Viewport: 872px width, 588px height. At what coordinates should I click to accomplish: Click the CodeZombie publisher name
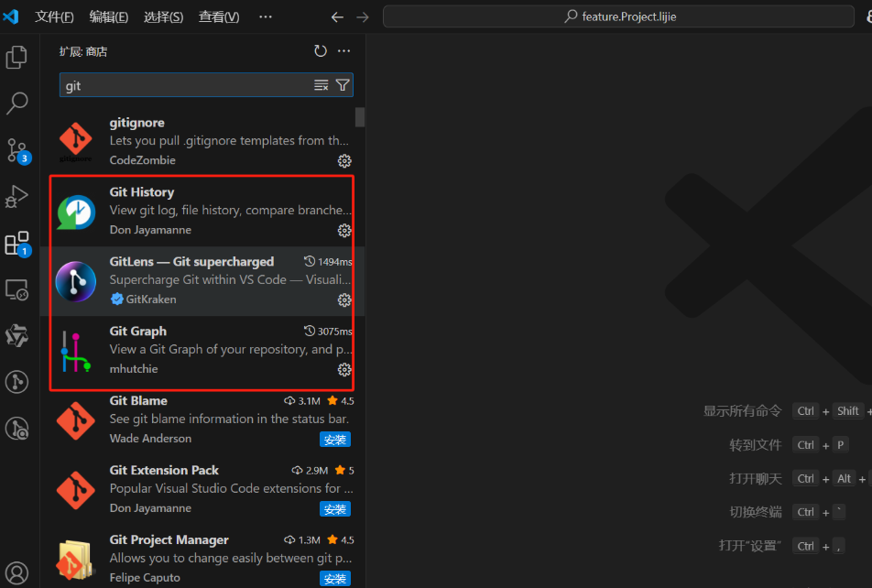142,160
